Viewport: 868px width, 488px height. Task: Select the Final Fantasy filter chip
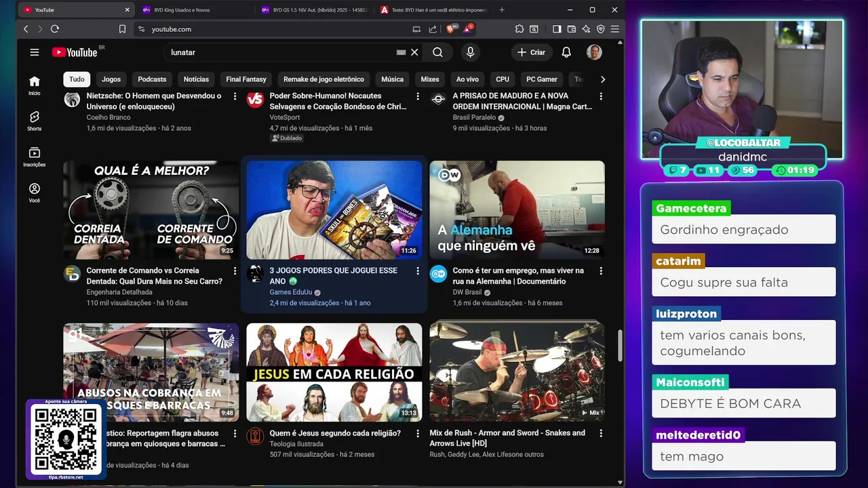tap(246, 79)
